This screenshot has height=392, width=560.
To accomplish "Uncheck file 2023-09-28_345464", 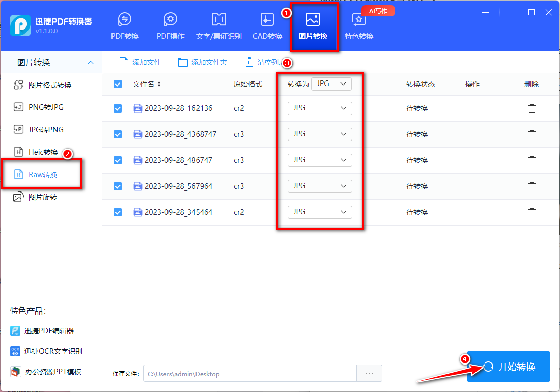I will (x=118, y=212).
